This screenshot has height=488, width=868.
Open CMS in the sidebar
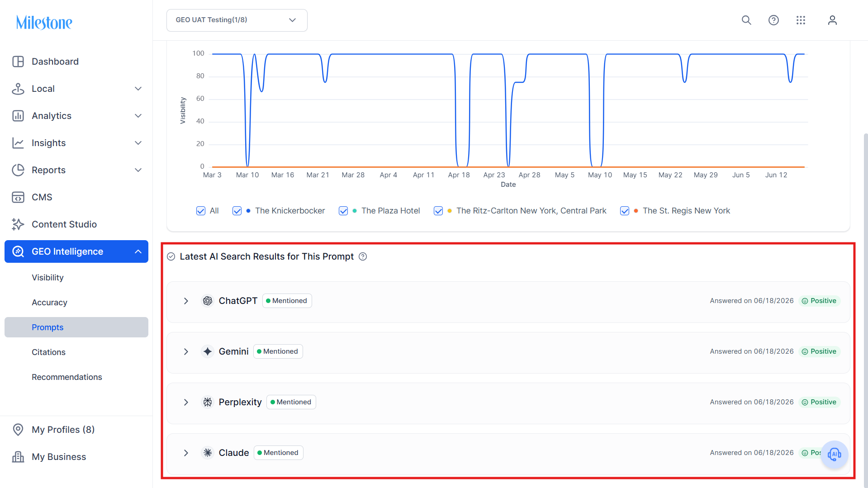coord(42,197)
